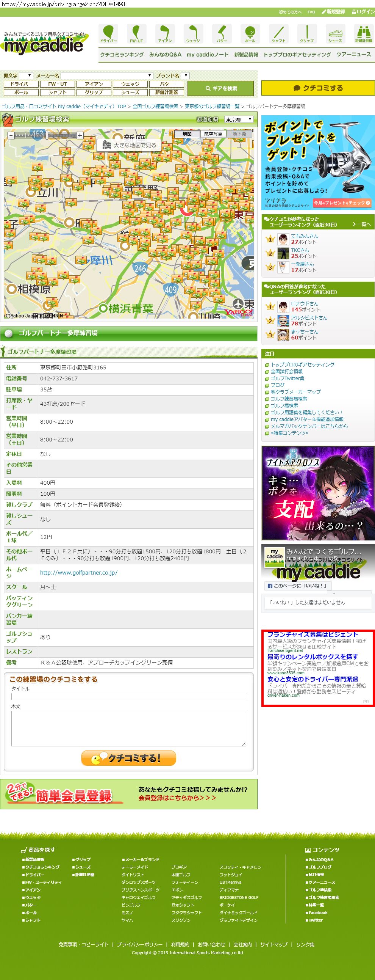Open ロナウド user avatar in Q&A ranking
The height and width of the screenshot is (980, 375).
pos(283,307)
